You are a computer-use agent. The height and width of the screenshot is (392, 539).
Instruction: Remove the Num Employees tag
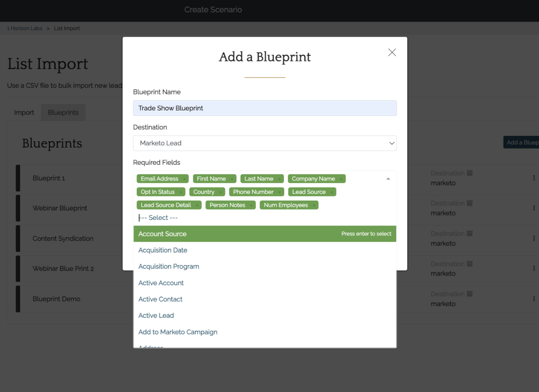click(314, 205)
